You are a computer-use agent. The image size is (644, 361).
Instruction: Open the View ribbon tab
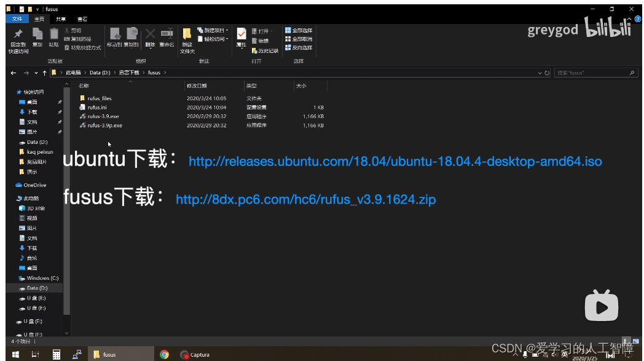click(82, 18)
